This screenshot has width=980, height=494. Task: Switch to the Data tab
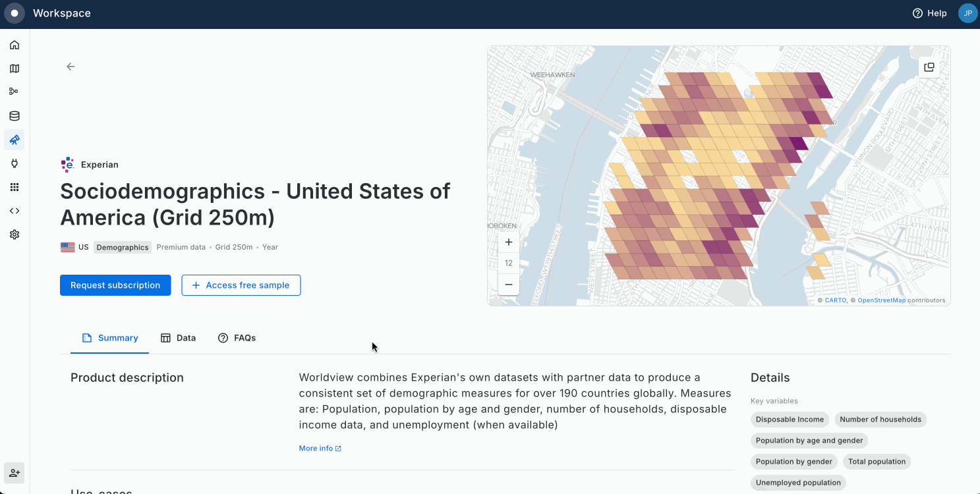(178, 338)
